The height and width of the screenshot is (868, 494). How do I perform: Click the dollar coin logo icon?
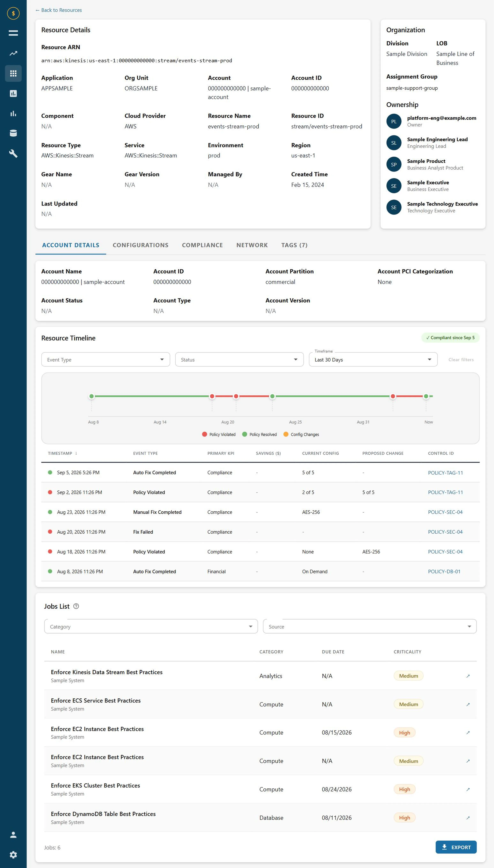coord(13,13)
